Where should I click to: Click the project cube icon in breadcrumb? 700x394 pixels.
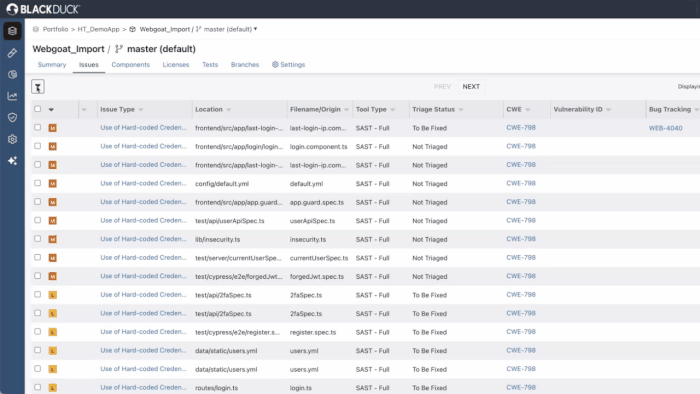tap(133, 29)
